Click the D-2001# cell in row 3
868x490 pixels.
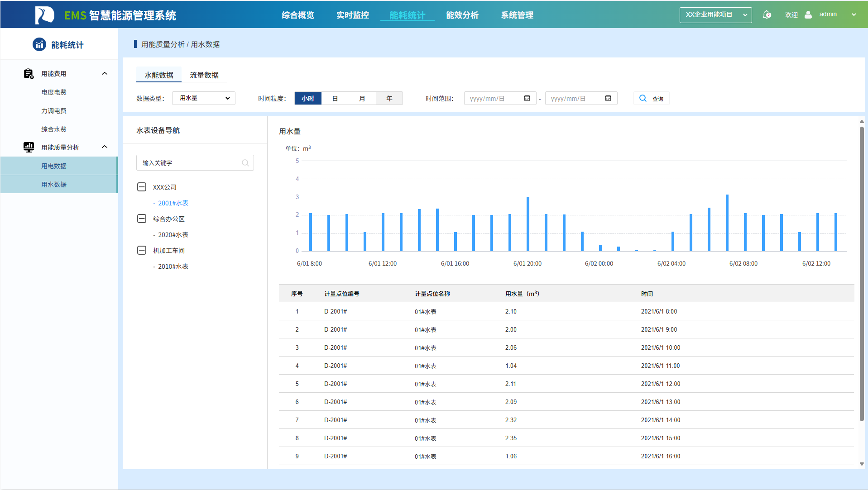click(336, 348)
